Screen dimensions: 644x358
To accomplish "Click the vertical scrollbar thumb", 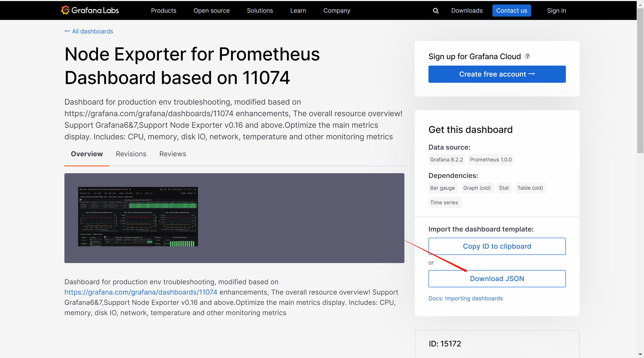I will (x=640, y=80).
